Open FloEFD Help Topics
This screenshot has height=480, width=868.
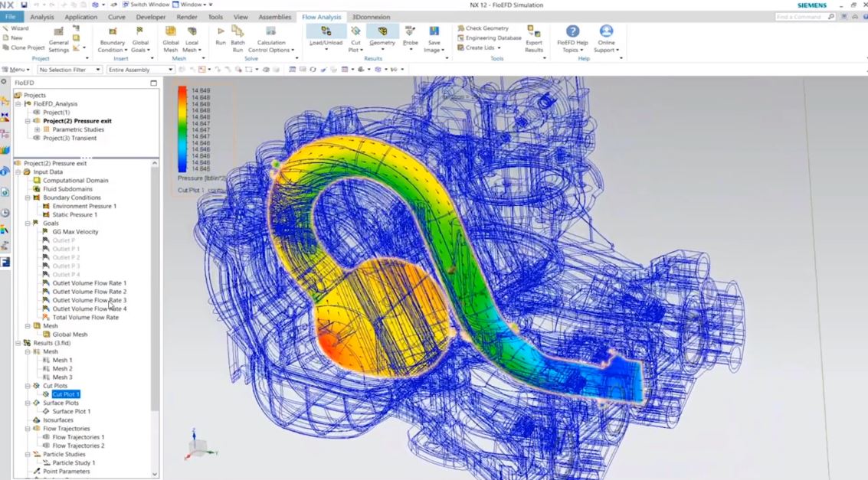(572, 39)
